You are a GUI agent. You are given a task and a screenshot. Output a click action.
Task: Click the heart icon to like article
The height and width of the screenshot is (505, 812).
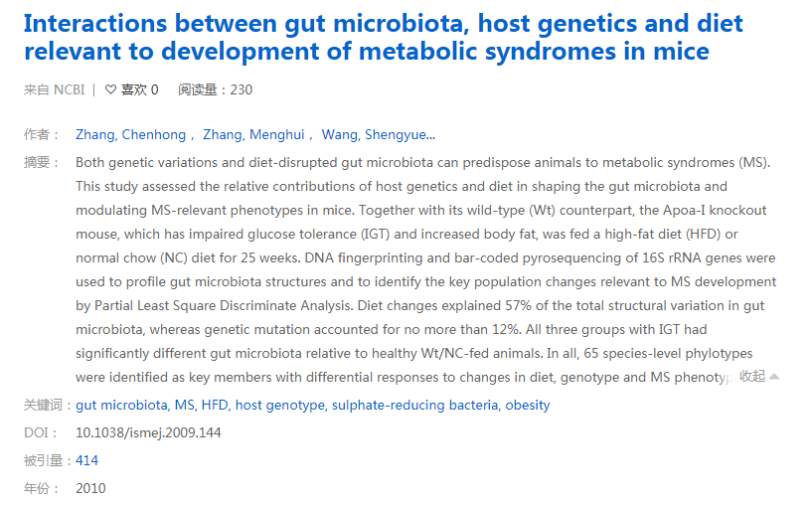point(110,90)
